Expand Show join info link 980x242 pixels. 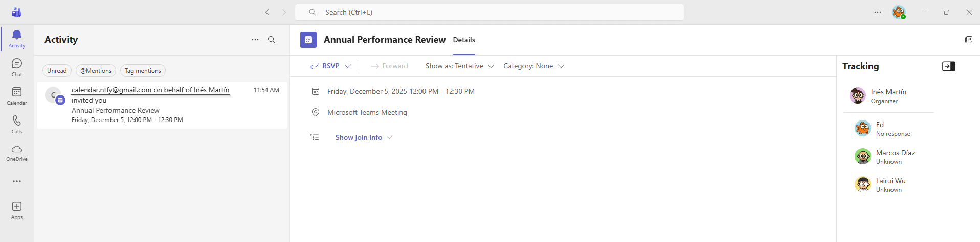(363, 138)
